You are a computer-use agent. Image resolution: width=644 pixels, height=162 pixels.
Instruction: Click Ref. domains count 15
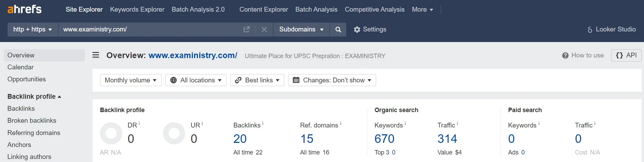tap(307, 139)
